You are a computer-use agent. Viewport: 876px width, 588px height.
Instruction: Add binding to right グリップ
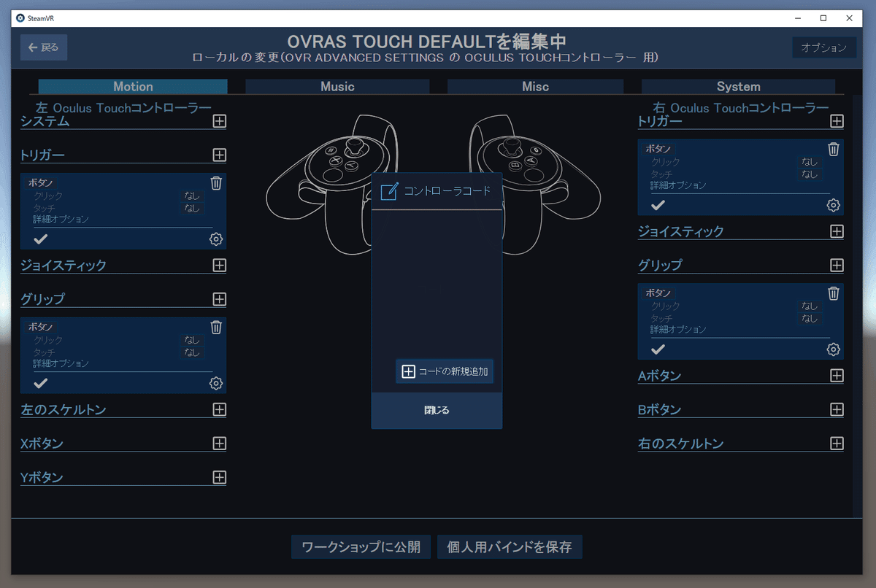(837, 265)
